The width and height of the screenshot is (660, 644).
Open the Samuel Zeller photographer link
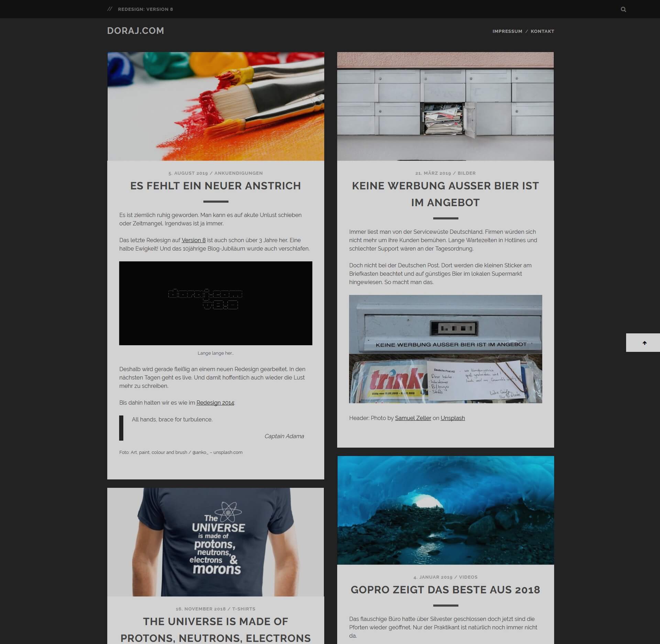412,418
